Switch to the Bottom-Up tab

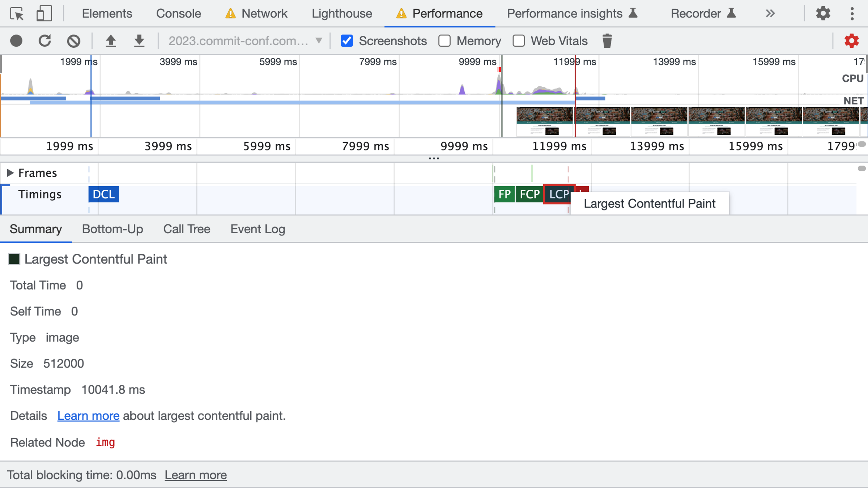(x=112, y=229)
